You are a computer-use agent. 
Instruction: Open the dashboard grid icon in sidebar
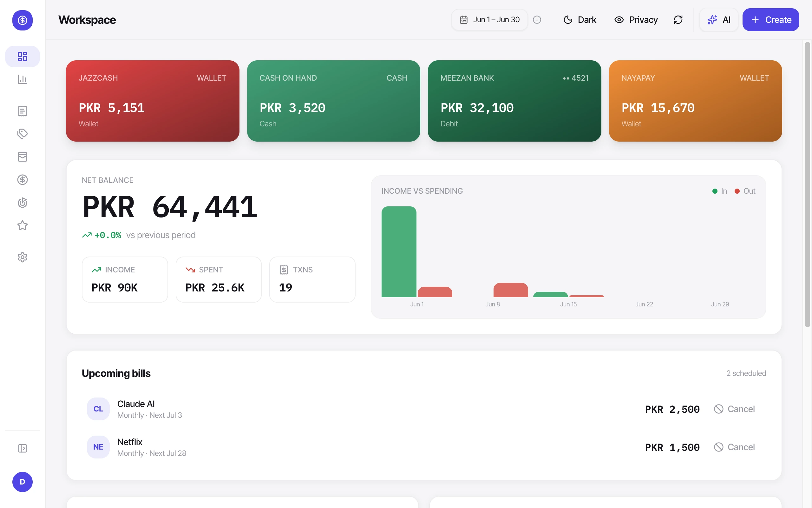(x=23, y=57)
